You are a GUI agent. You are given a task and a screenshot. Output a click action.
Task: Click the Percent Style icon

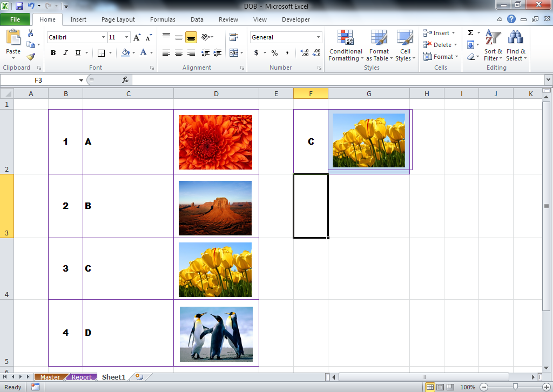coord(273,53)
